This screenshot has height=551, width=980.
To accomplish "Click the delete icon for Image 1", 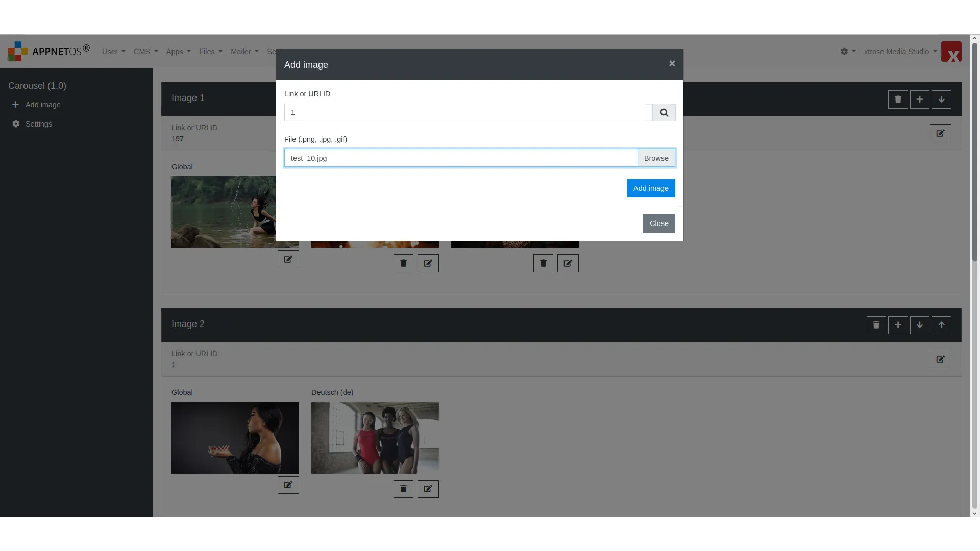I will (x=897, y=99).
